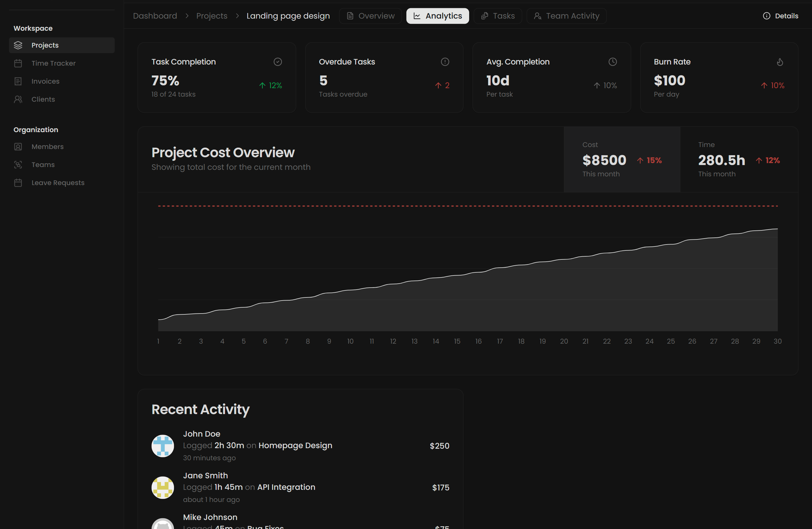
Task: Click the Organization section heading
Action: point(36,130)
